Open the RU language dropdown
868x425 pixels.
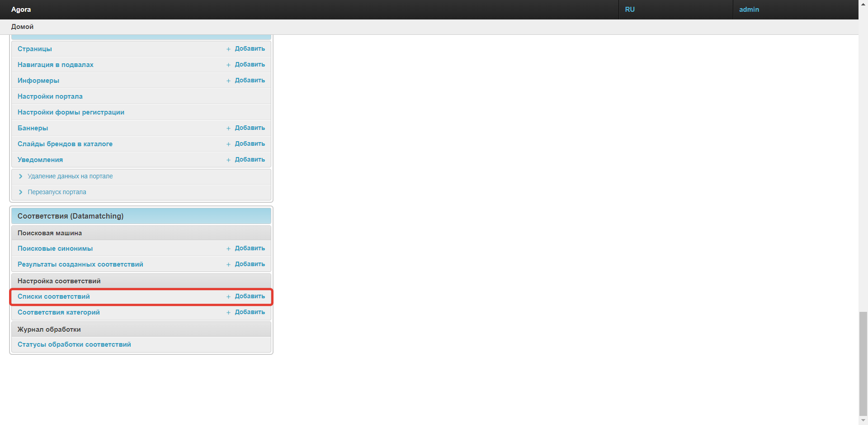[x=630, y=10]
